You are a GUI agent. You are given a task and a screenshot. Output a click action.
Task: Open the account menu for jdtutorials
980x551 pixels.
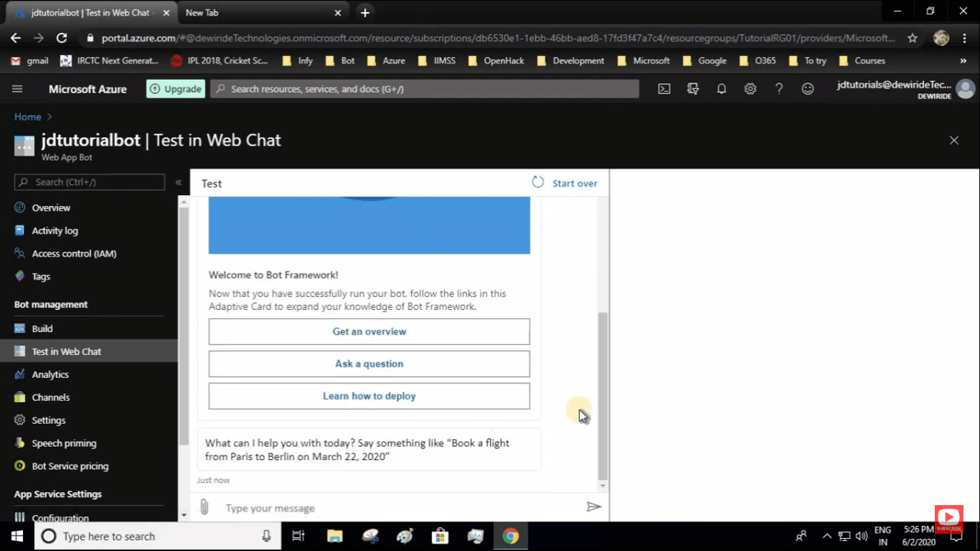point(906,89)
